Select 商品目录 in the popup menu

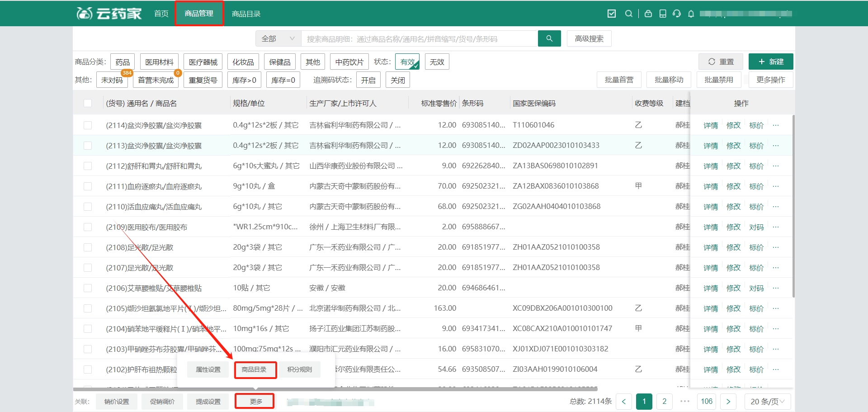tap(255, 369)
